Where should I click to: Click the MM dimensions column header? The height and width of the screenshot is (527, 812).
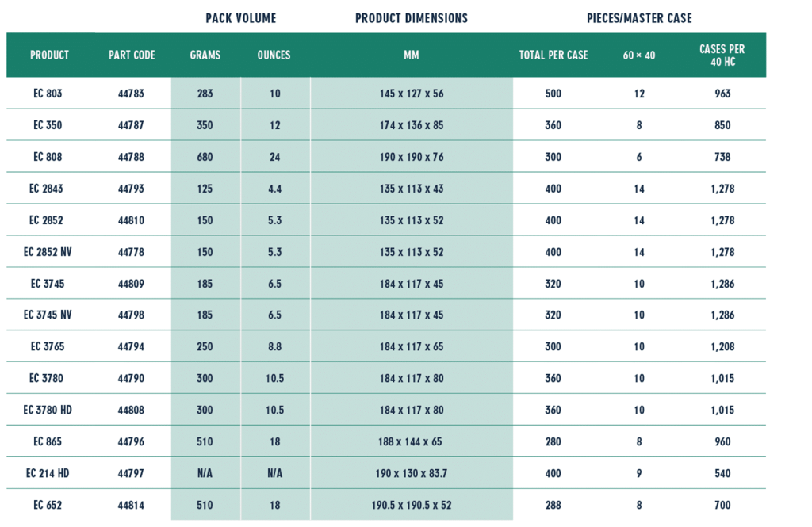coord(411,55)
